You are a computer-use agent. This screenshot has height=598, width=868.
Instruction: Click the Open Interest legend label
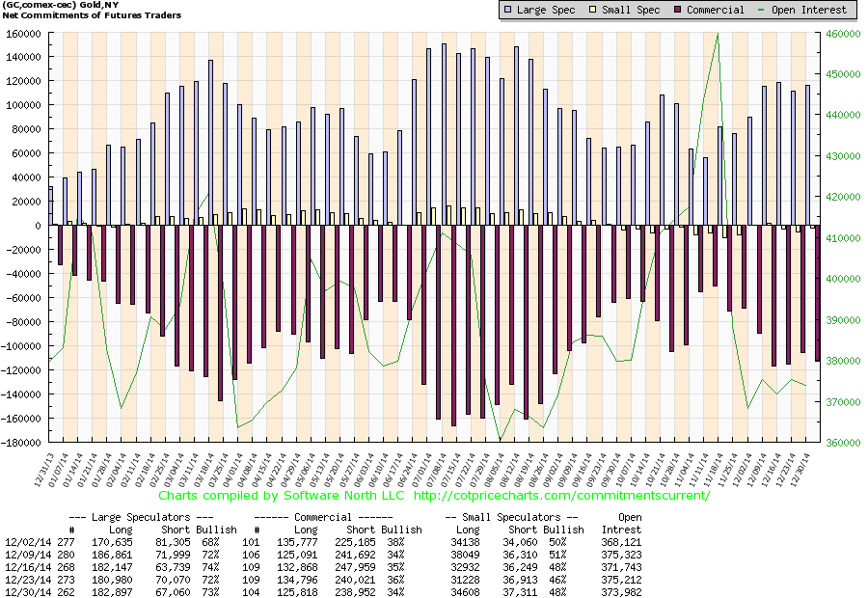[x=809, y=10]
